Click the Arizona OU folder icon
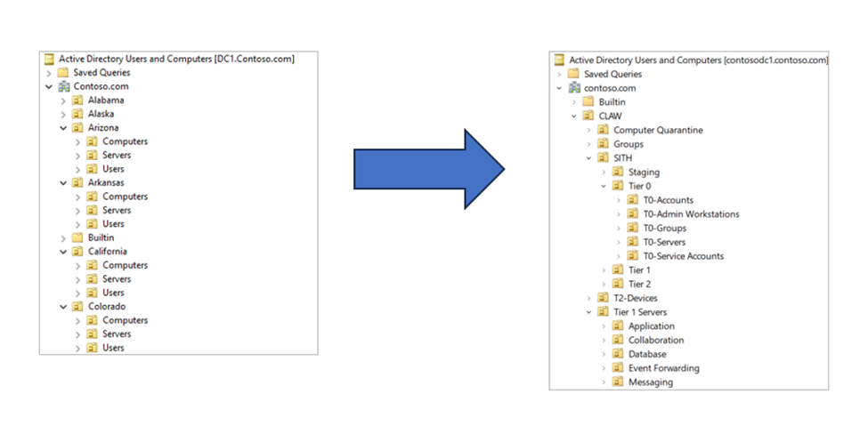This screenshot has width=868, height=434. coord(78,128)
